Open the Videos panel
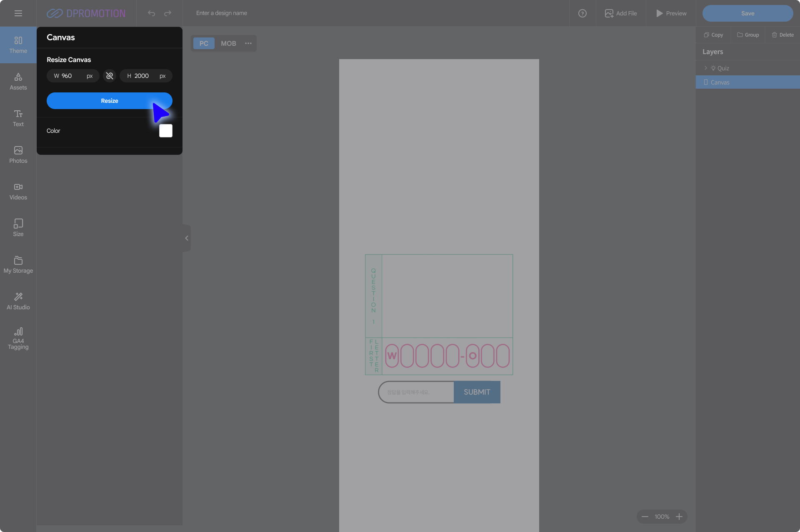This screenshot has height=532, width=800. [18, 191]
